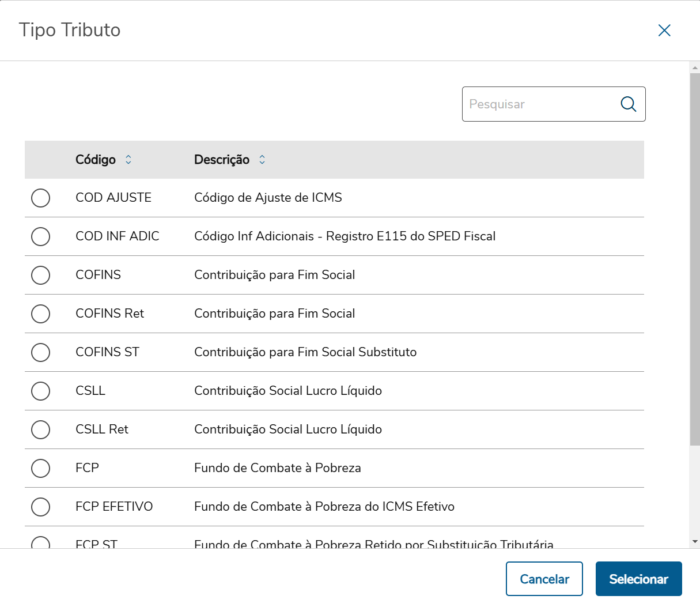This screenshot has width=700, height=607.
Task: Pick the FCP radio button
Action: point(40,468)
